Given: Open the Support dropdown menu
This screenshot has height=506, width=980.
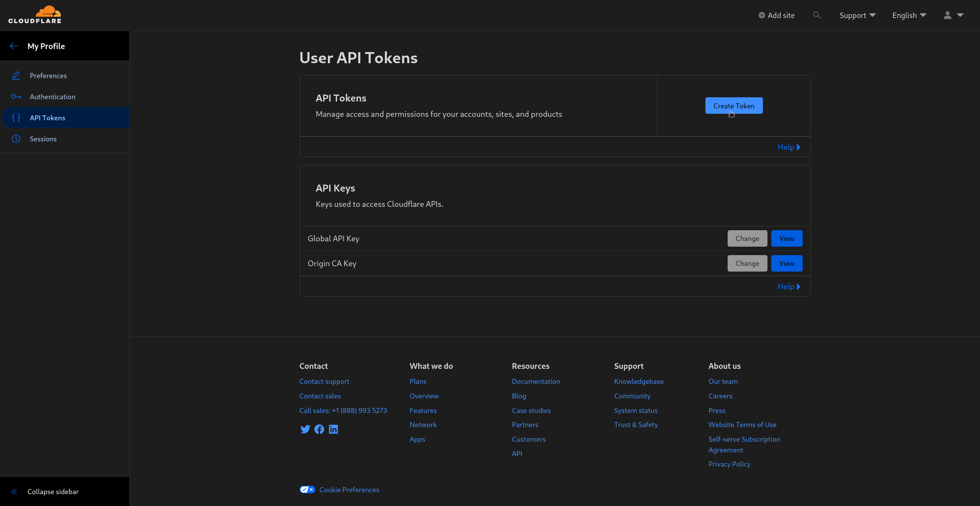Looking at the screenshot, I should pyautogui.click(x=857, y=15).
